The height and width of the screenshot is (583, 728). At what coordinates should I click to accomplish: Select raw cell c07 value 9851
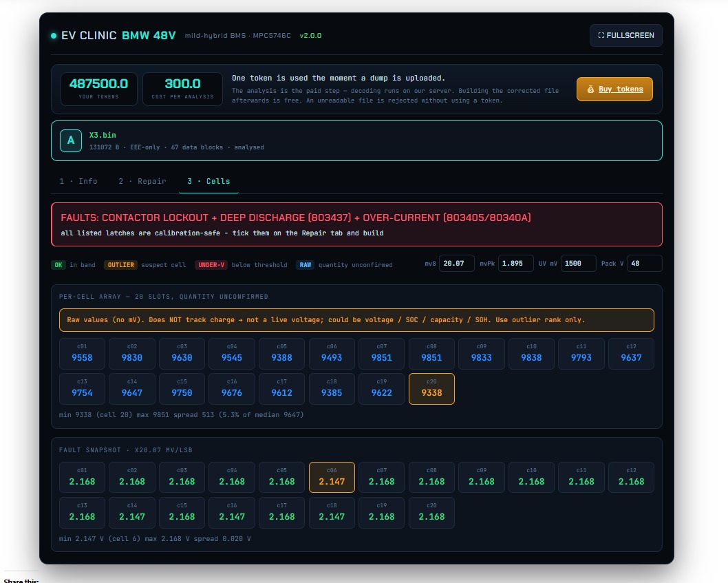tap(382, 354)
